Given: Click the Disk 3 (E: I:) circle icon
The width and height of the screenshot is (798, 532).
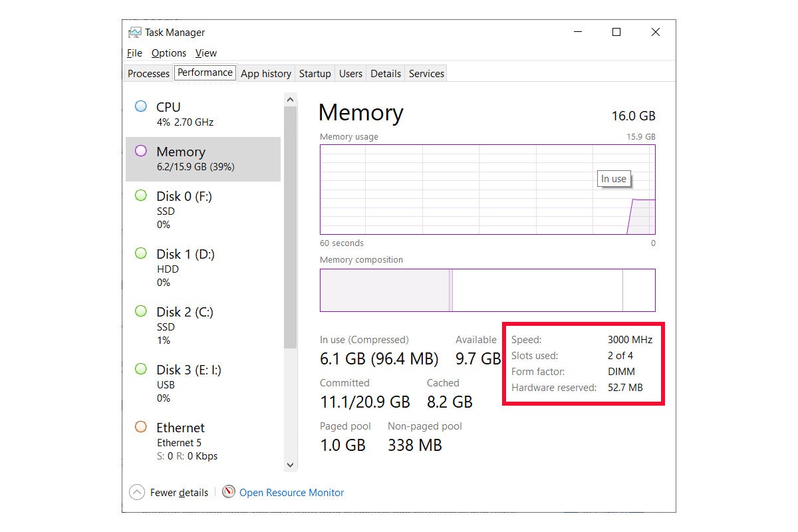Looking at the screenshot, I should click(x=141, y=369).
